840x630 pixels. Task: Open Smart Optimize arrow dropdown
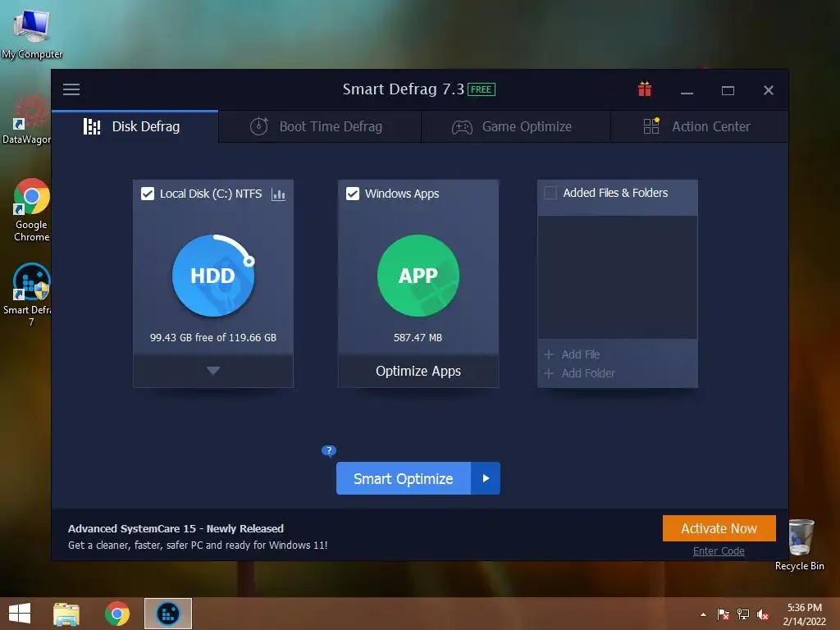486,478
